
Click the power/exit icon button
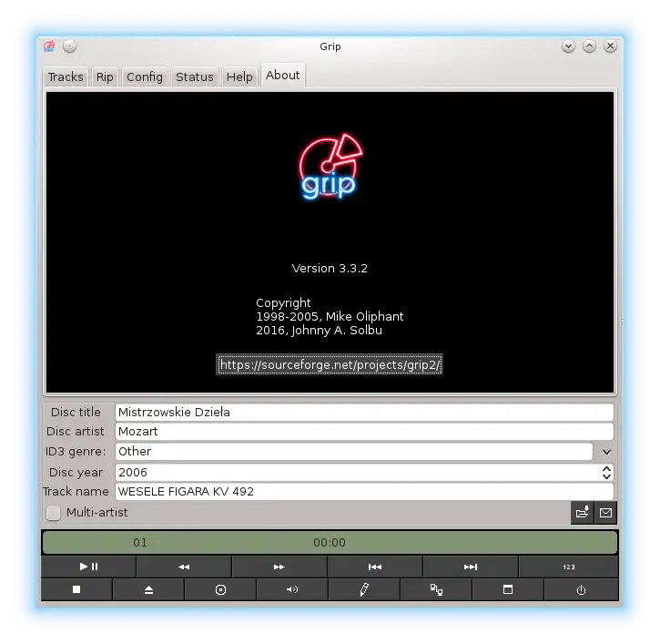(x=582, y=589)
